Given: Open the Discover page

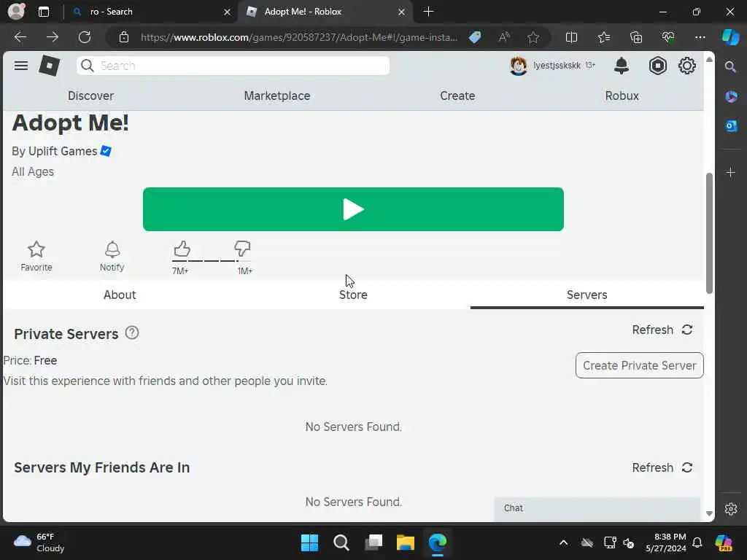Looking at the screenshot, I should (90, 96).
